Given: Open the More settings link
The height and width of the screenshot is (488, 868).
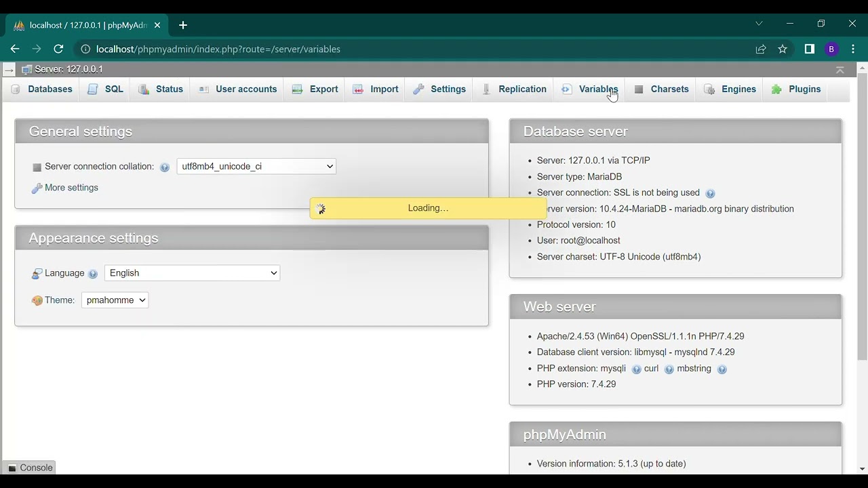Looking at the screenshot, I should pos(71,188).
